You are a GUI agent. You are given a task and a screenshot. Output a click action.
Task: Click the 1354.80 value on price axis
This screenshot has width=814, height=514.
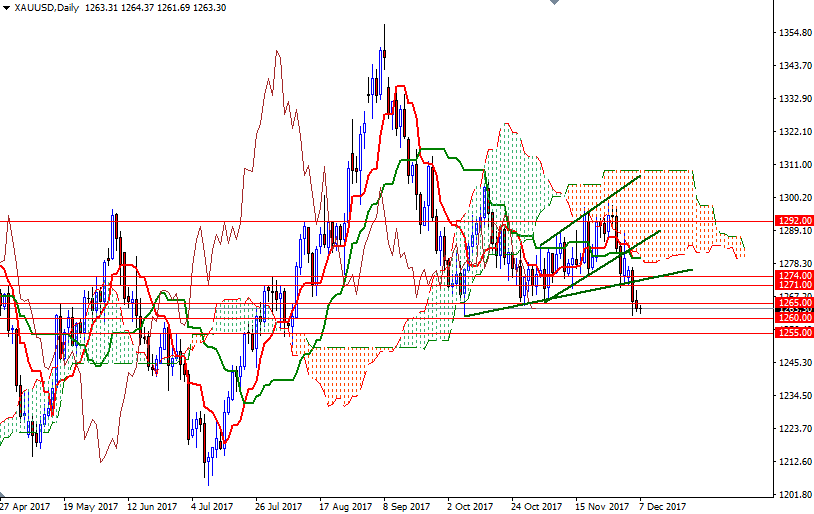794,33
